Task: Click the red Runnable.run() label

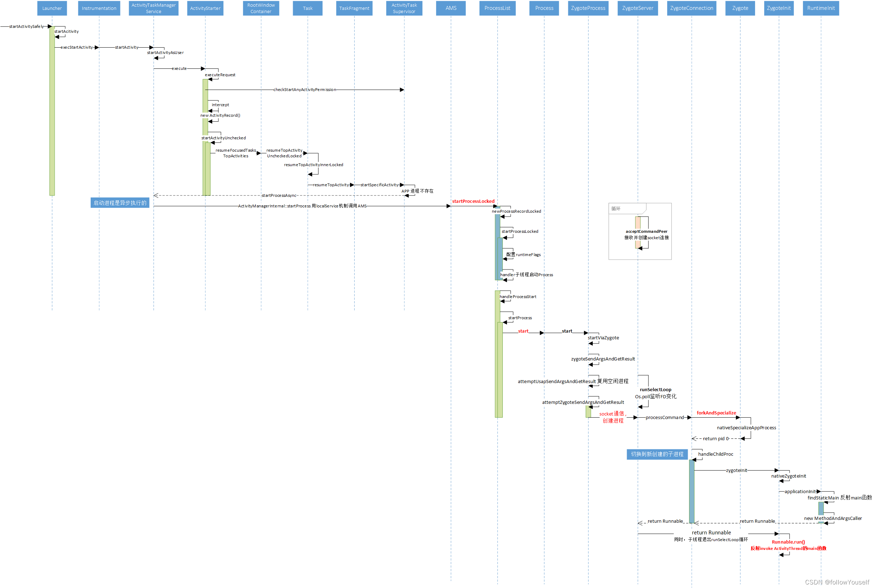Action: coord(788,542)
